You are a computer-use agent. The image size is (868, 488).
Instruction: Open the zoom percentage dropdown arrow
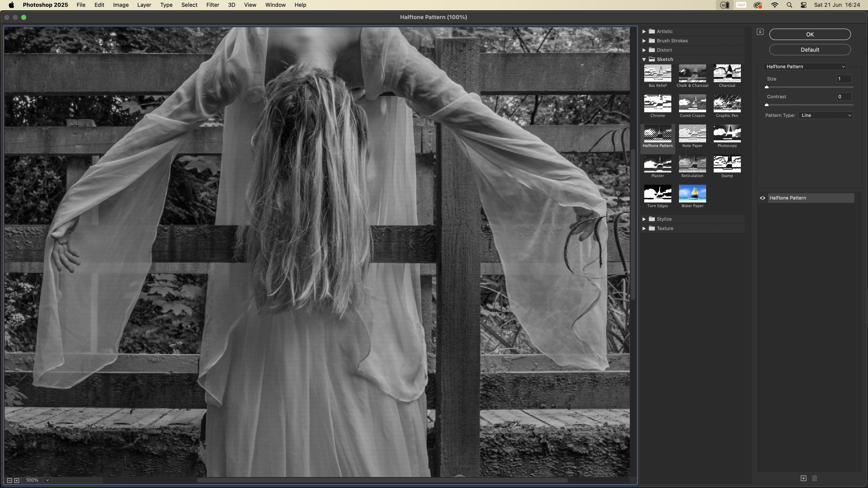tap(47, 480)
